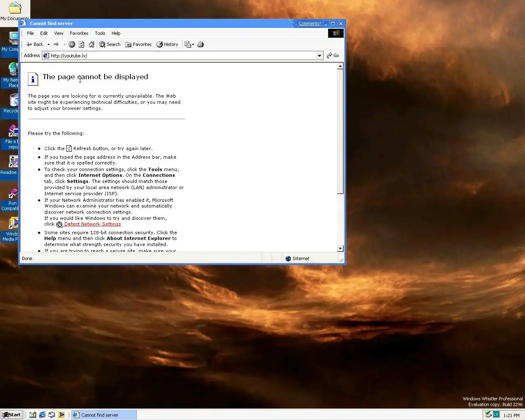Minimize the Internet Explorer window
This screenshot has height=420, width=525.
(326, 24)
